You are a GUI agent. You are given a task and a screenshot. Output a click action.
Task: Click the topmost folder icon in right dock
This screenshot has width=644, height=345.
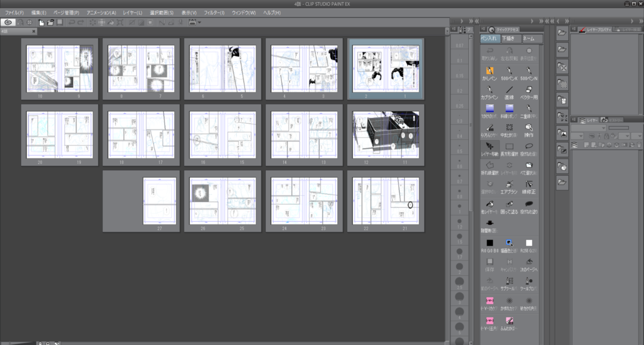point(562,33)
